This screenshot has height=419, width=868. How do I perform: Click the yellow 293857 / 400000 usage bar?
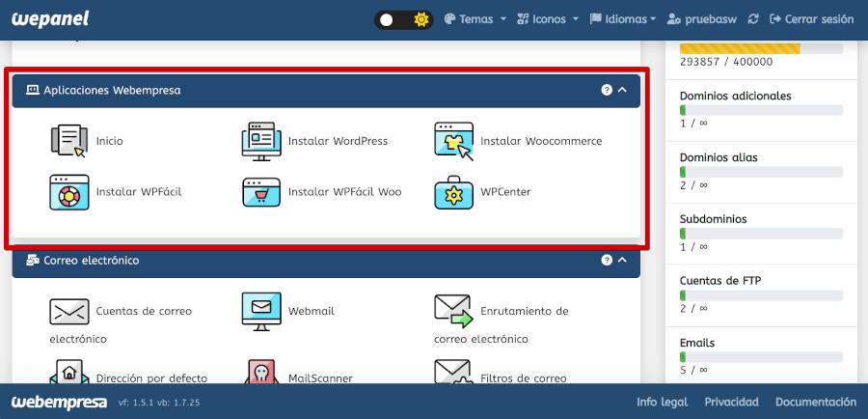[x=761, y=49]
